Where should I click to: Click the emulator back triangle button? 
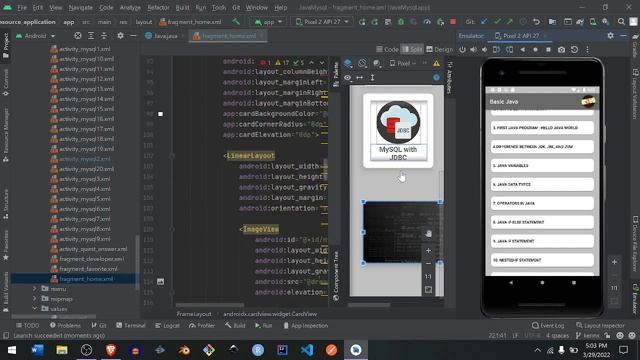[x=522, y=49]
